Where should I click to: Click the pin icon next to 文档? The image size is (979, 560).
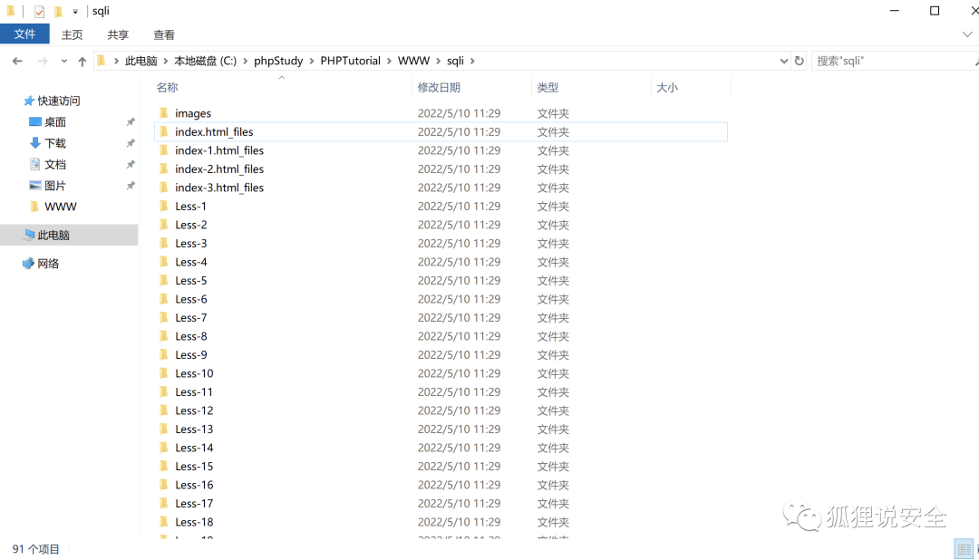pos(131,164)
